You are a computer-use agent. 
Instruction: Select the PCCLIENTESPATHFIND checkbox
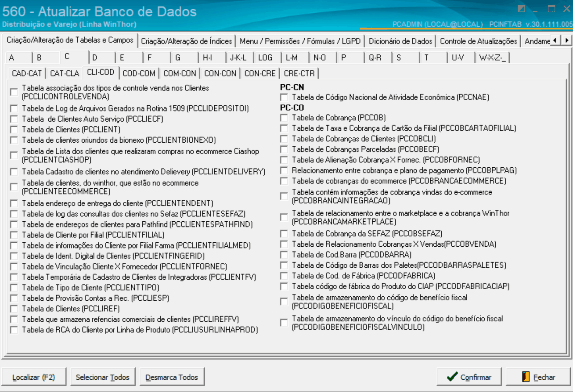click(14, 224)
